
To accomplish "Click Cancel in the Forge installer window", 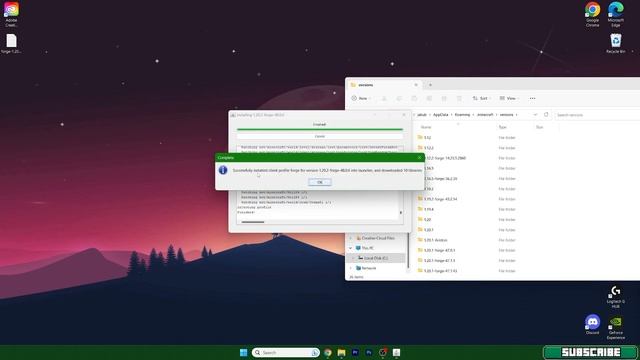I will coord(320,136).
